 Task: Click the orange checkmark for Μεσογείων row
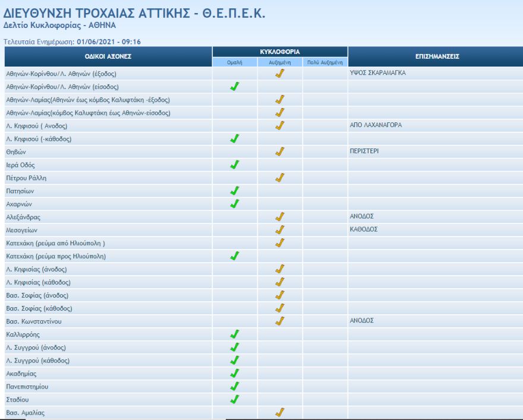click(x=280, y=230)
